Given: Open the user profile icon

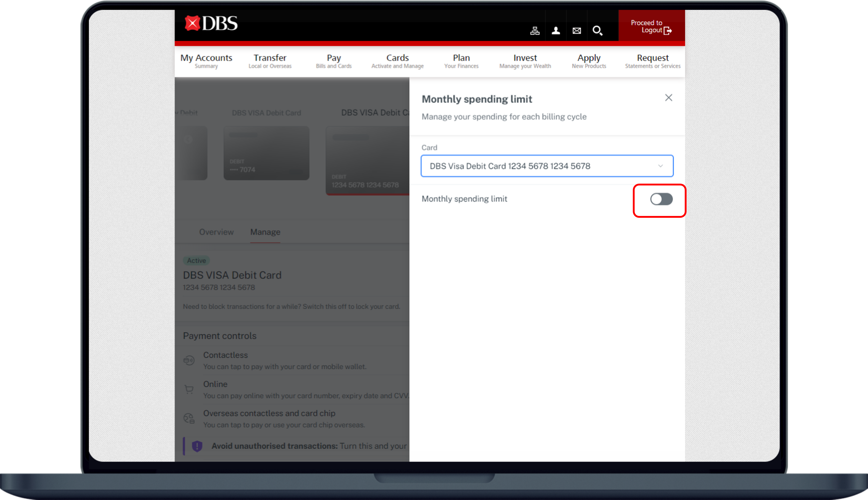Looking at the screenshot, I should click(556, 31).
